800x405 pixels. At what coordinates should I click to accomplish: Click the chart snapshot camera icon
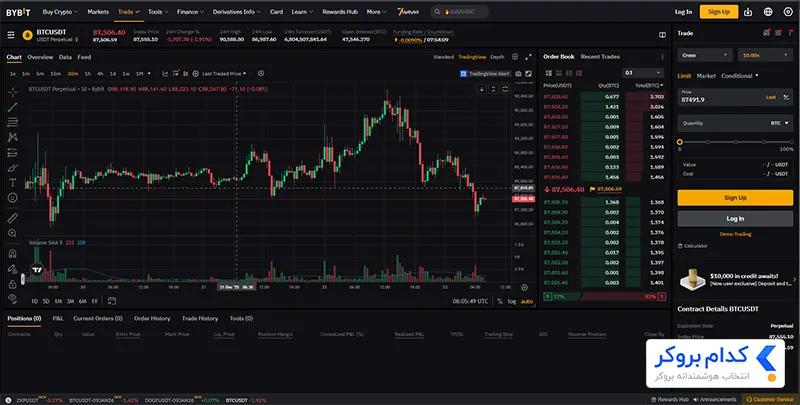point(518,73)
